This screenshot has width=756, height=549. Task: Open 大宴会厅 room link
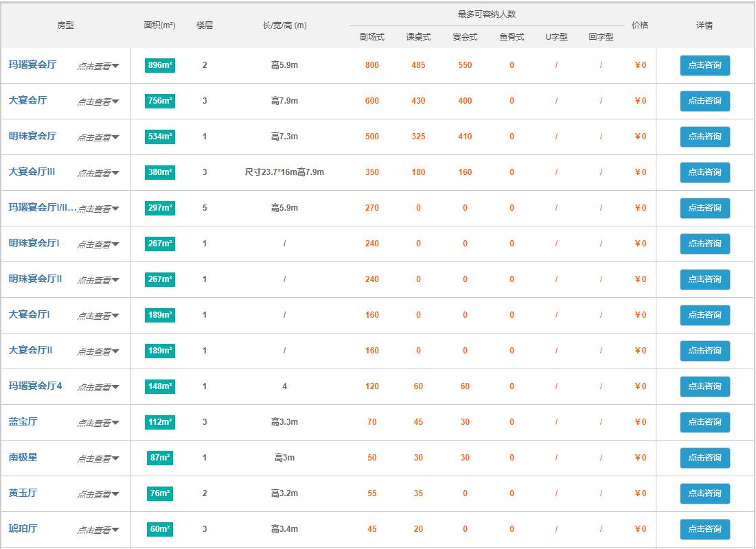coord(27,100)
